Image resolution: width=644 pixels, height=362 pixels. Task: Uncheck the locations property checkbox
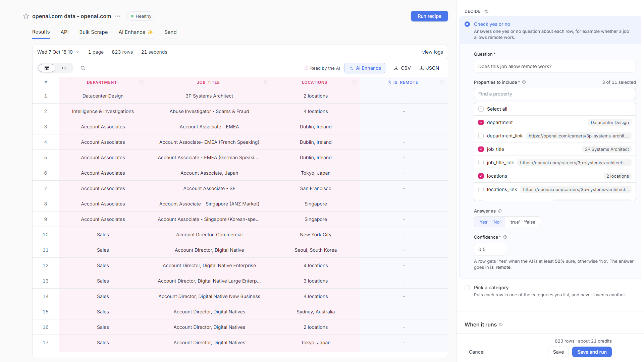(x=481, y=176)
